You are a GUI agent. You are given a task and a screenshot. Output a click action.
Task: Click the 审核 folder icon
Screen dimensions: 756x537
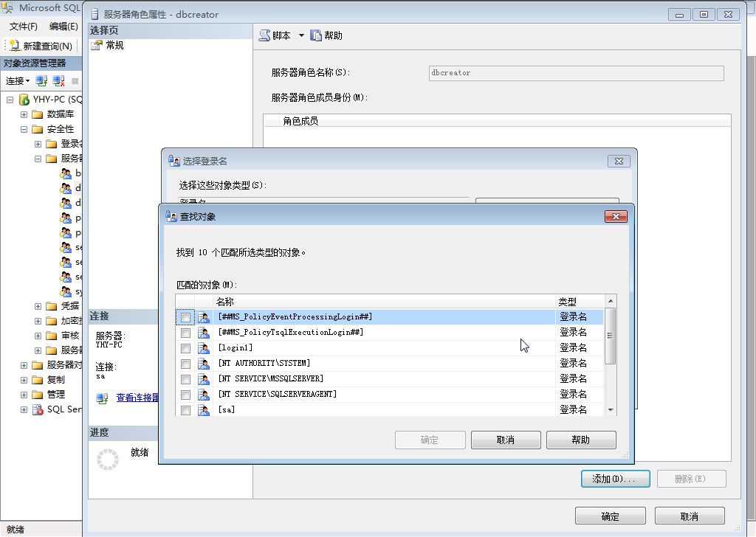pyautogui.click(x=52, y=336)
